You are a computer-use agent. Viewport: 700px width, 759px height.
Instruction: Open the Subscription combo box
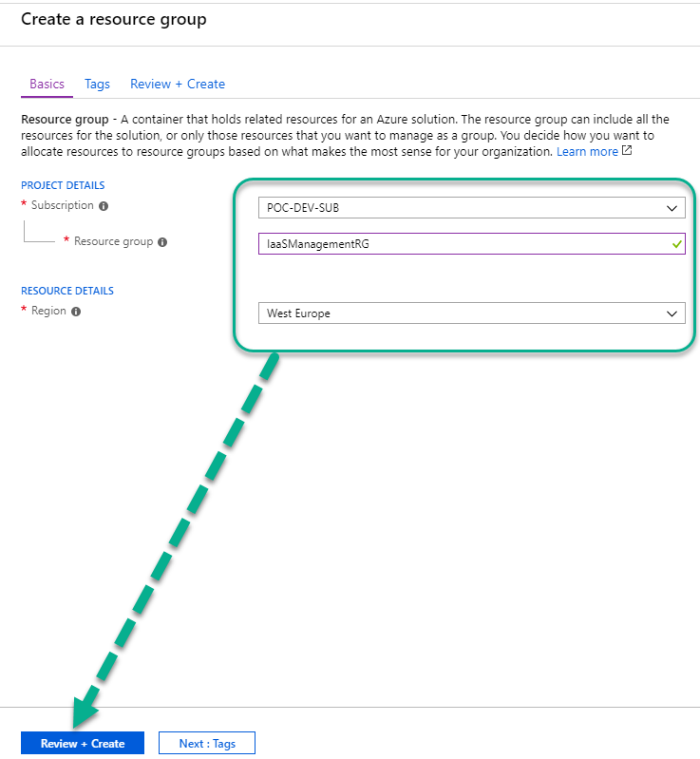pos(472,208)
